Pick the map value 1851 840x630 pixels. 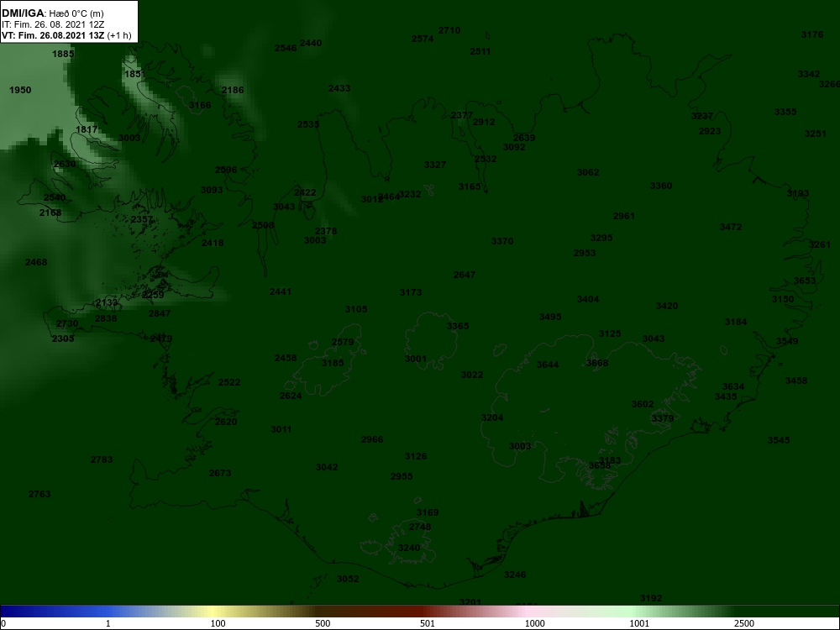(x=135, y=75)
